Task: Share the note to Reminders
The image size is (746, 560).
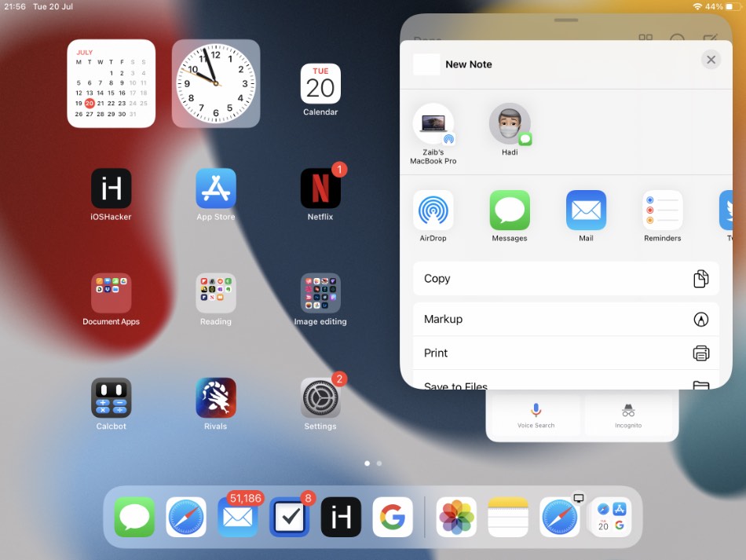Action: pyautogui.click(x=662, y=210)
